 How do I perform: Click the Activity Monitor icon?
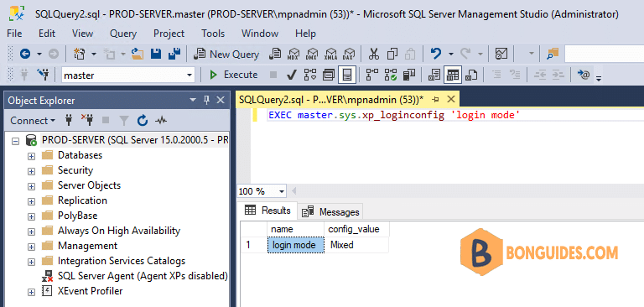tap(501, 54)
